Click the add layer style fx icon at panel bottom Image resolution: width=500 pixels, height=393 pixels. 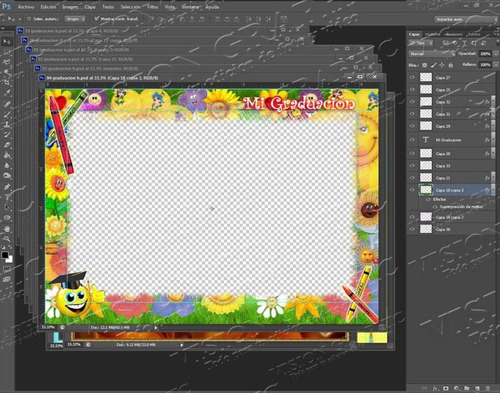click(436, 388)
